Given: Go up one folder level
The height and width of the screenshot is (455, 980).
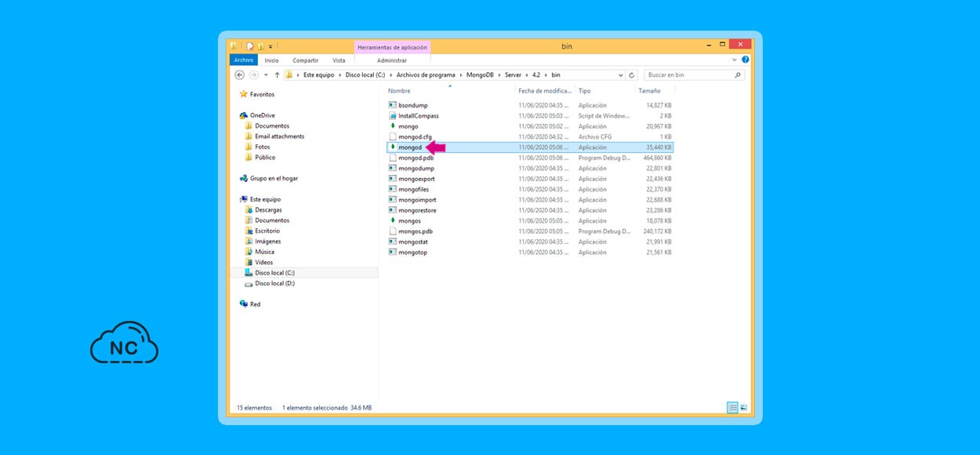Looking at the screenshot, I should (276, 75).
